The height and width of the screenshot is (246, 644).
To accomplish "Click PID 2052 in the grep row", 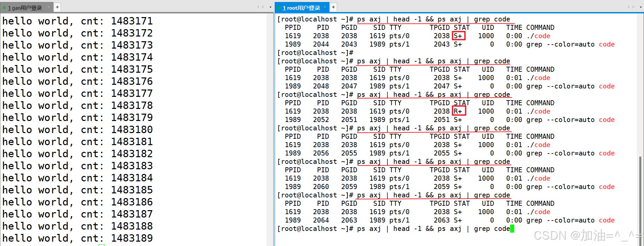I will pyautogui.click(x=321, y=120).
